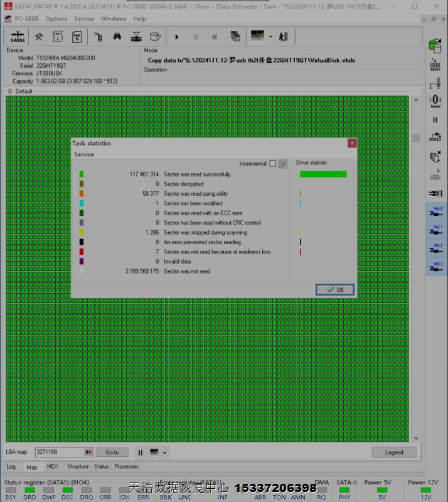Enable the Incremental checkbox
The width and height of the screenshot is (448, 502).
pyautogui.click(x=272, y=164)
